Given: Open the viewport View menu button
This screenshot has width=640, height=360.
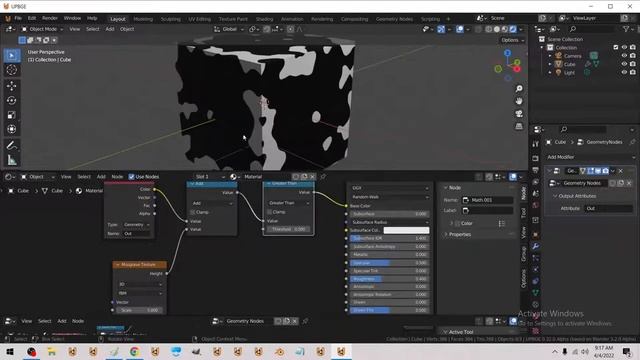Looking at the screenshot, I should tap(75, 29).
